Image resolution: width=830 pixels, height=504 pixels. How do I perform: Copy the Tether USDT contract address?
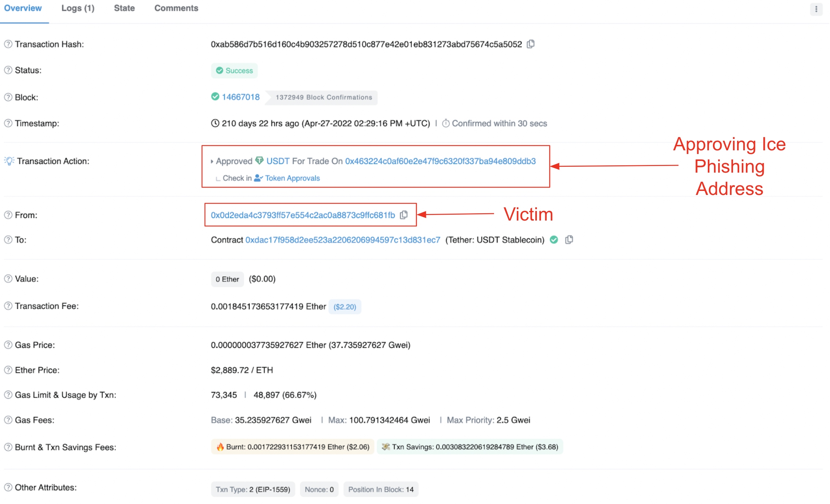(569, 240)
